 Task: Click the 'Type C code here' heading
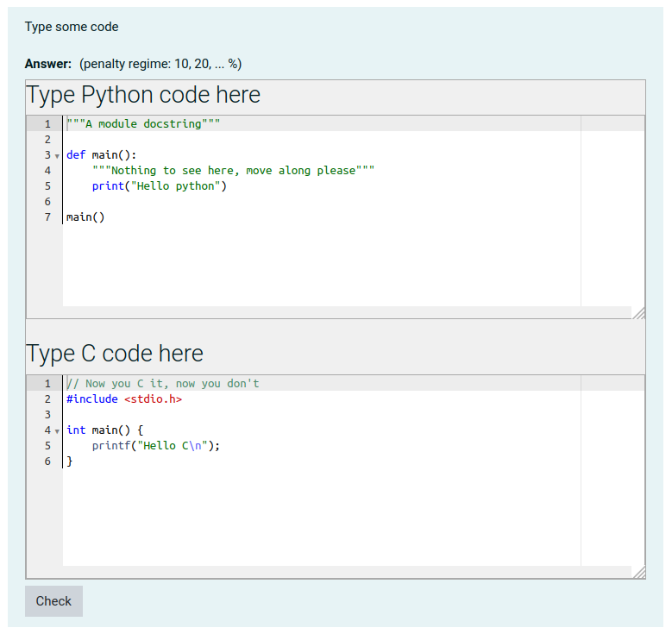[115, 354]
